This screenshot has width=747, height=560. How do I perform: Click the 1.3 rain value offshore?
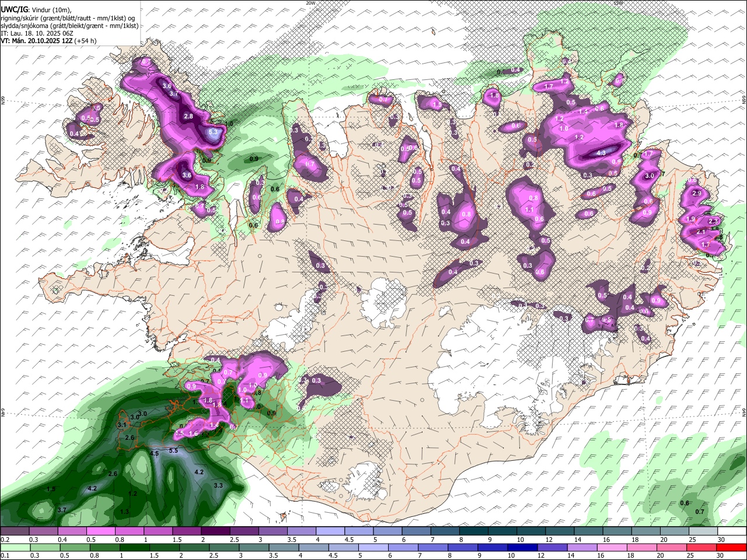[x=124, y=512]
